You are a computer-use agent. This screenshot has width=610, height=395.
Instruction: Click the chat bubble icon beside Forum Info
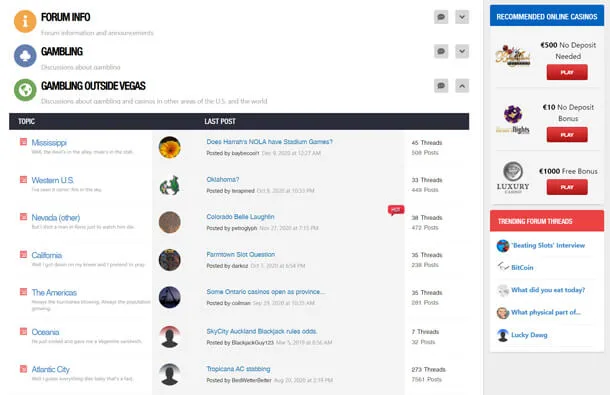[441, 17]
